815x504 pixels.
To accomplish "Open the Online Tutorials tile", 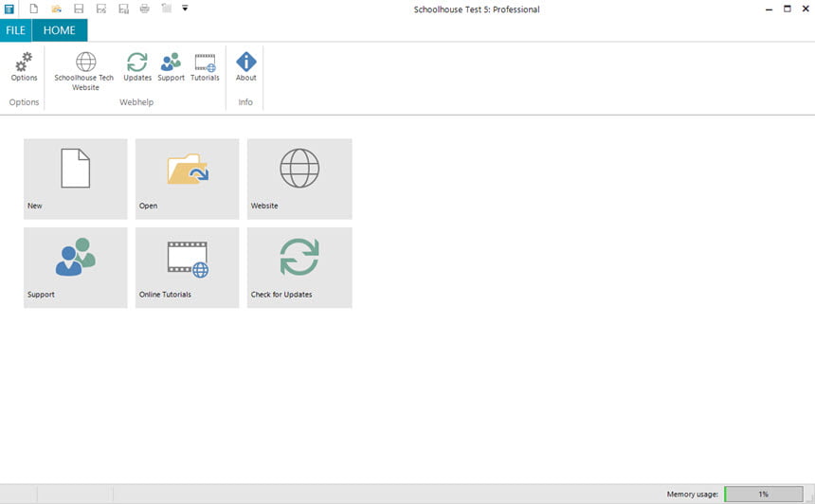I will click(187, 267).
